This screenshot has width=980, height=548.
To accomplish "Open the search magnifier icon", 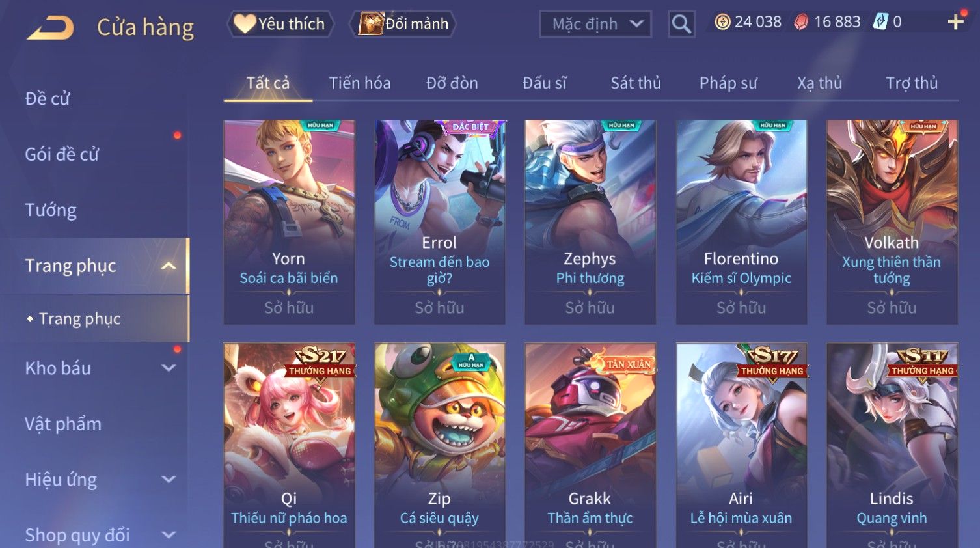I will (x=681, y=24).
